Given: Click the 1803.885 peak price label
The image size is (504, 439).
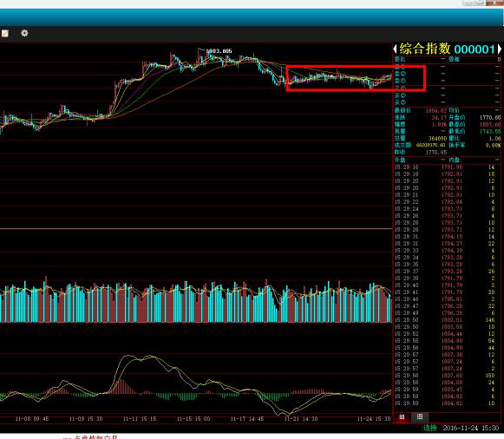Looking at the screenshot, I should pyautogui.click(x=219, y=51).
